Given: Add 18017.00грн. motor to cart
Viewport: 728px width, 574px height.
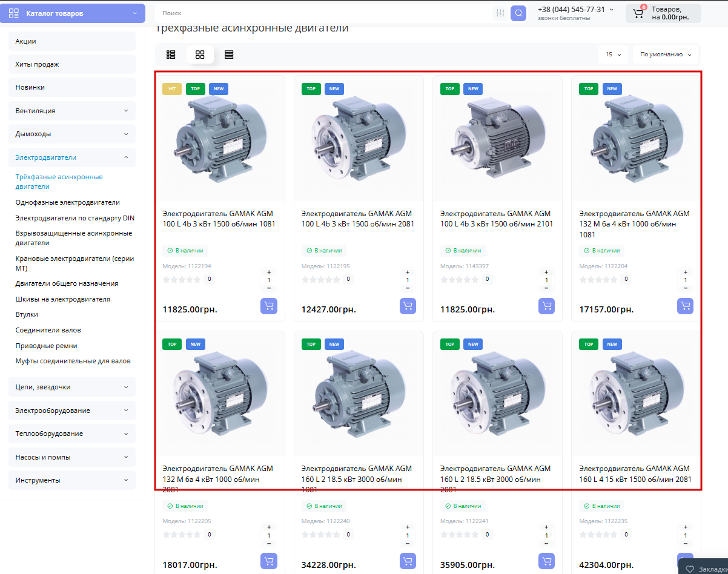Looking at the screenshot, I should click(269, 561).
